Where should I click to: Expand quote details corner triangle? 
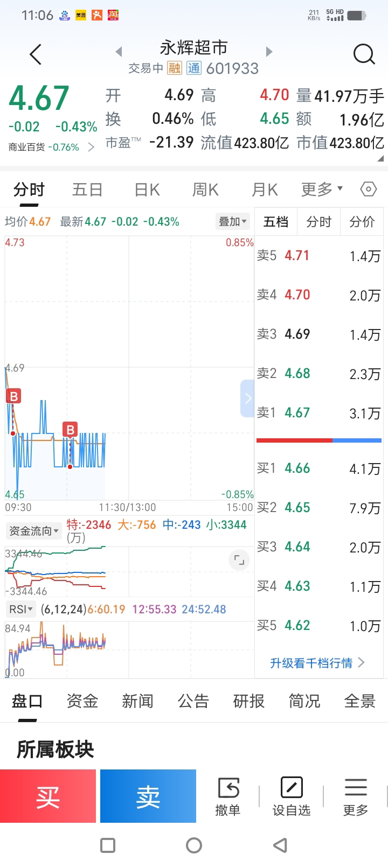[x=381, y=159]
